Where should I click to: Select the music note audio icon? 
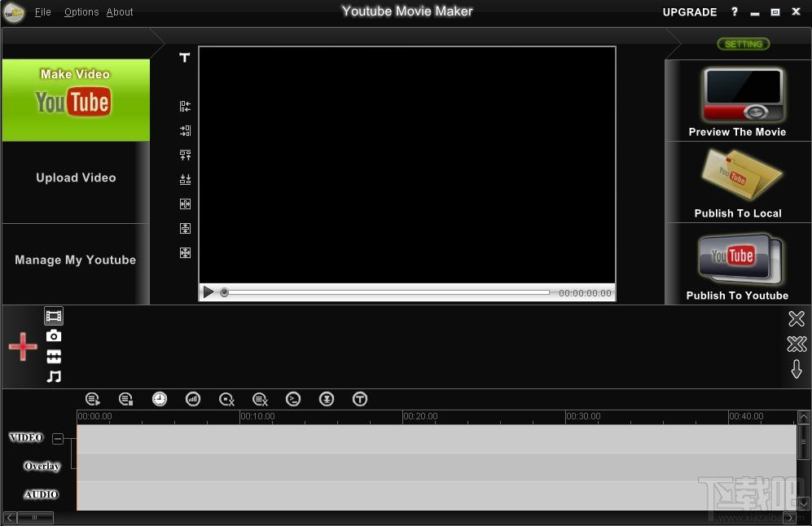tap(54, 376)
